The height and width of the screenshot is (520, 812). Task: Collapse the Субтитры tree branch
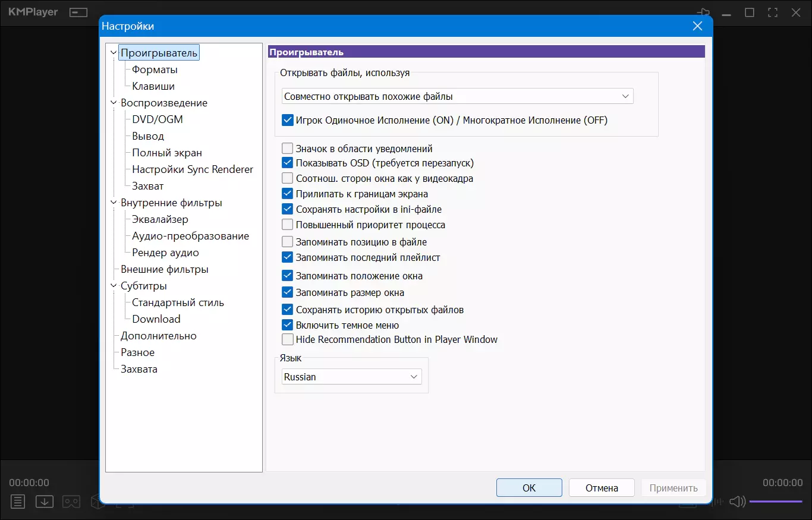pyautogui.click(x=113, y=286)
